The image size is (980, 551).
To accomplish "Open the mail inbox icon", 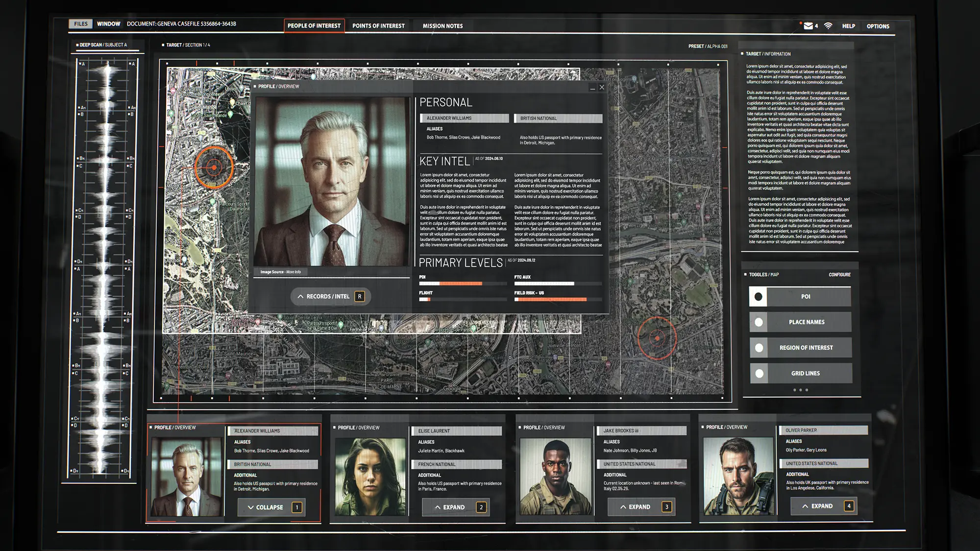I will pos(808,26).
